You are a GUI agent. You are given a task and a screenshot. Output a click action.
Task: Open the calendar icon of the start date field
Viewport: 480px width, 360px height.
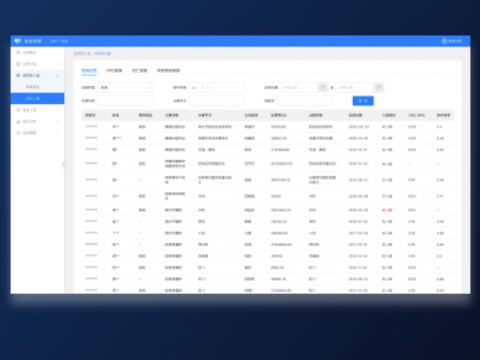(x=323, y=87)
